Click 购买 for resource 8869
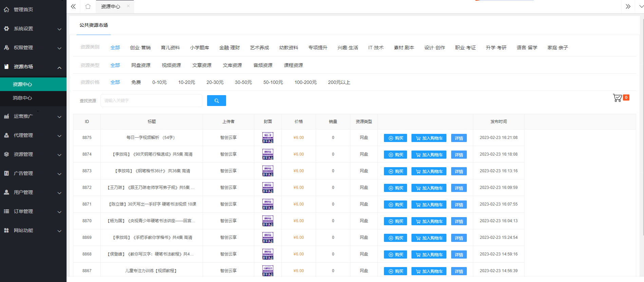Screen dimensions: 644x282 click(395, 238)
